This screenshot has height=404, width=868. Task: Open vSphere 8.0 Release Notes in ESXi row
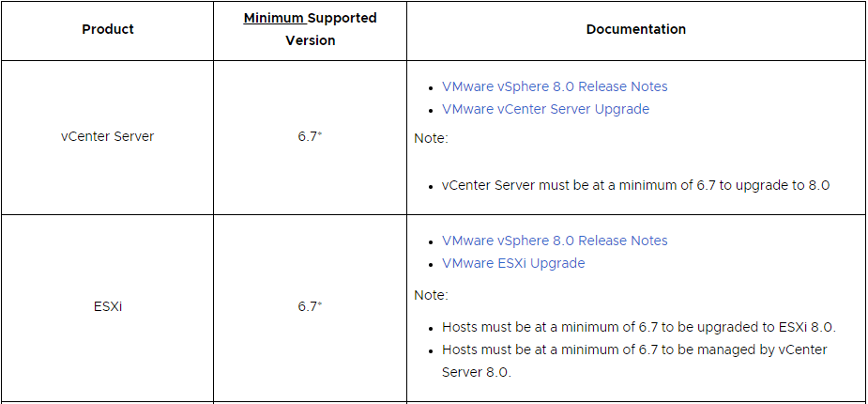[555, 241]
